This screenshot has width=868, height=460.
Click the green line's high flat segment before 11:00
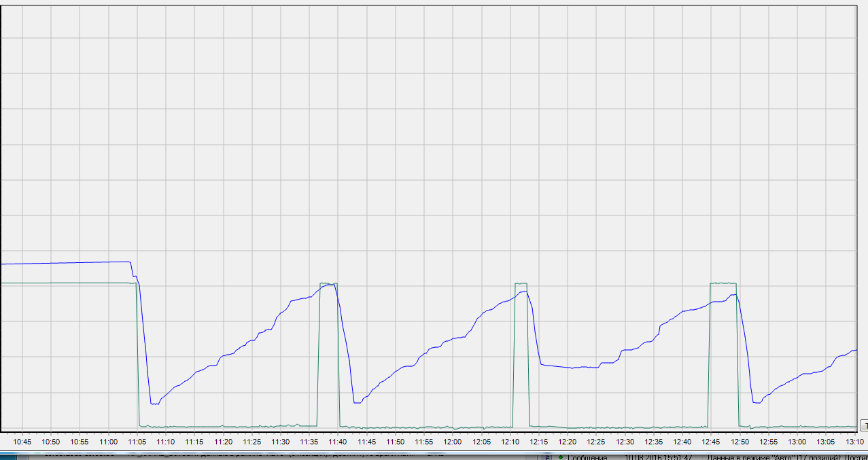[68, 283]
